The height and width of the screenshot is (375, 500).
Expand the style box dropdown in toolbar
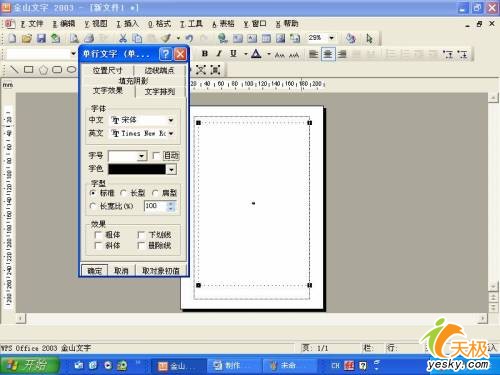[73, 54]
